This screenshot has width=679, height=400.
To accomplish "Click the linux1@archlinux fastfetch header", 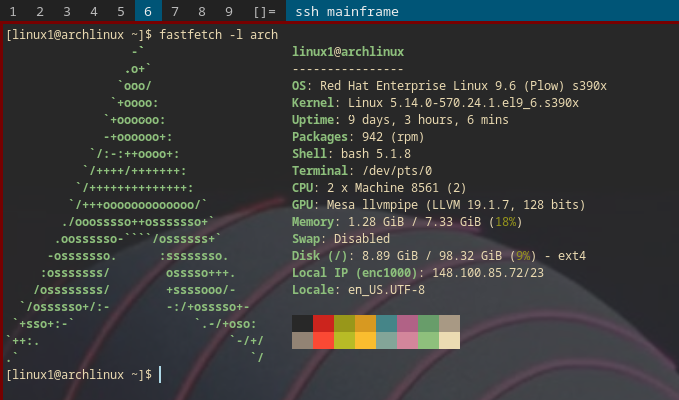I will point(348,51).
